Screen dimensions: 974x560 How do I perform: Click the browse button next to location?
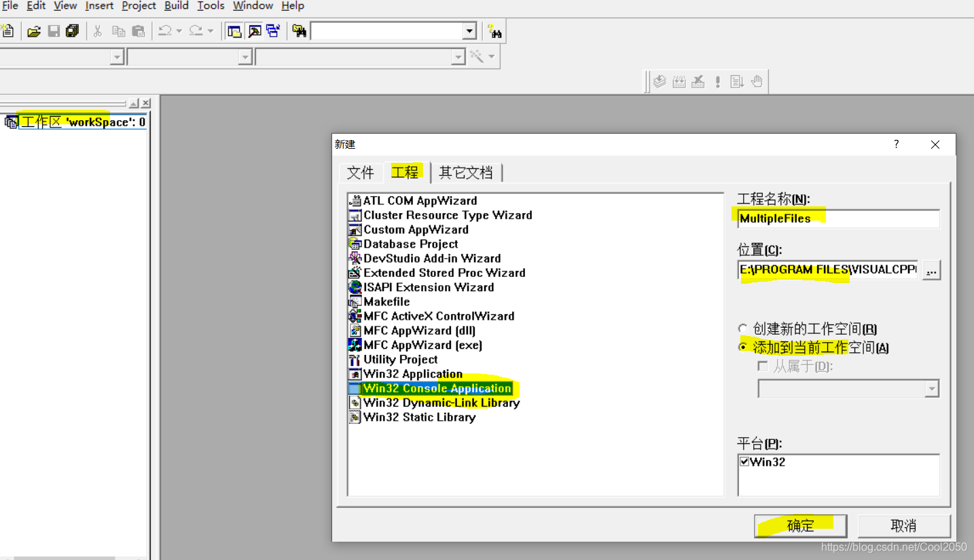click(931, 270)
